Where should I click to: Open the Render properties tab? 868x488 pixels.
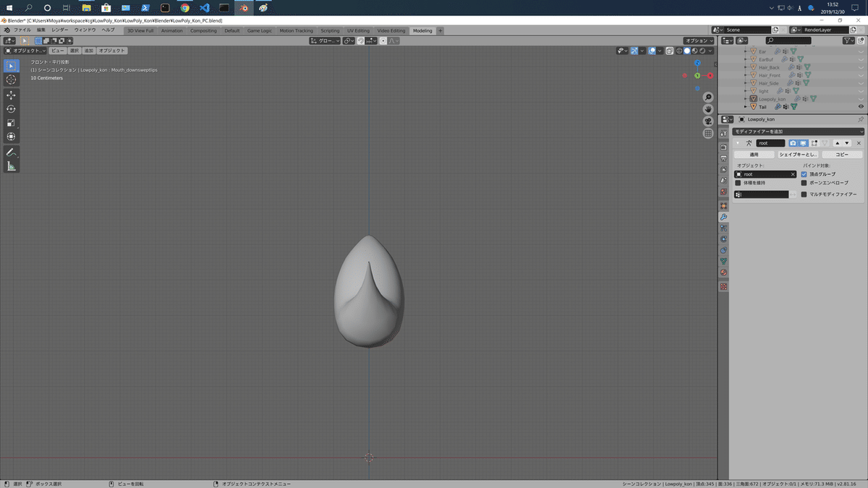pos(723,147)
